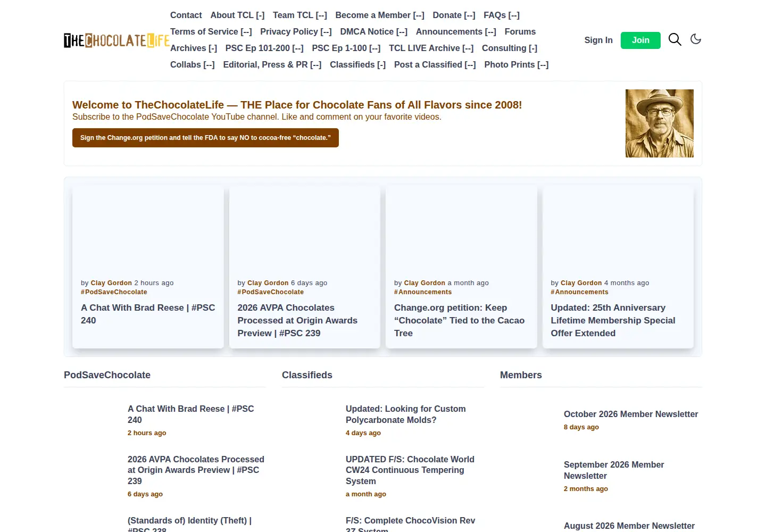
Task: Expand Become a Member [--] menu
Action: pyautogui.click(x=380, y=15)
